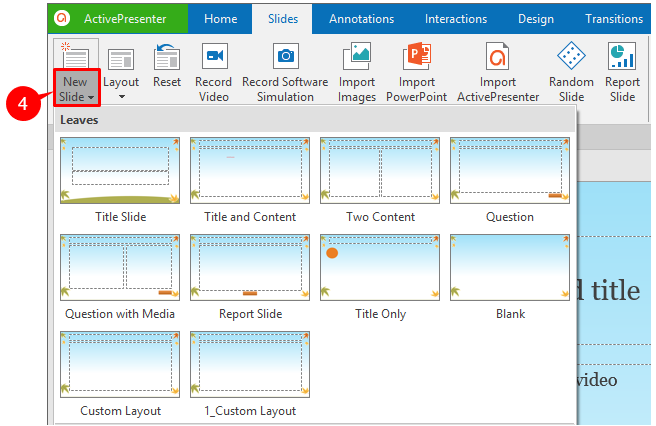The width and height of the screenshot is (656, 426).
Task: Pick the Two Content layout
Action: click(x=380, y=170)
